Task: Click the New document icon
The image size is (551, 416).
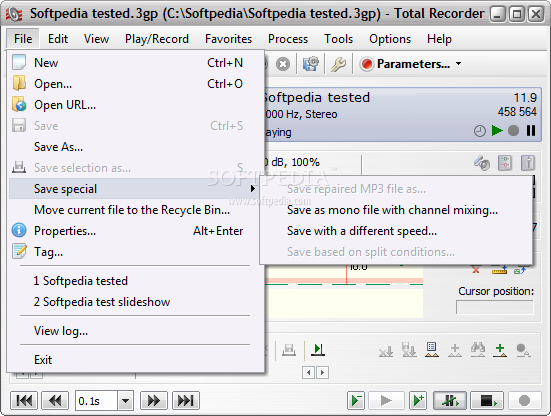Action: tap(19, 62)
